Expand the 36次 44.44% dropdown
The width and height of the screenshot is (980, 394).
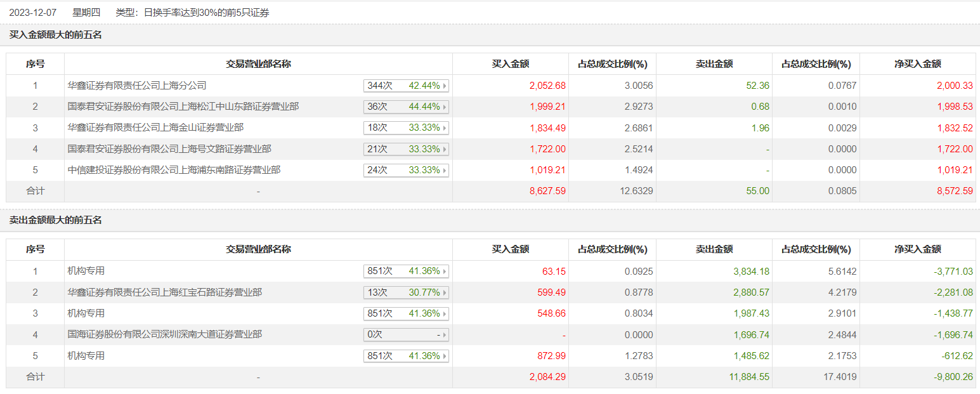(406, 107)
